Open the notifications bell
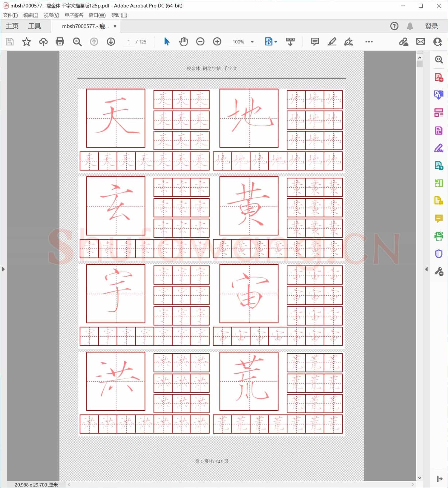The image size is (448, 488). pos(410,26)
